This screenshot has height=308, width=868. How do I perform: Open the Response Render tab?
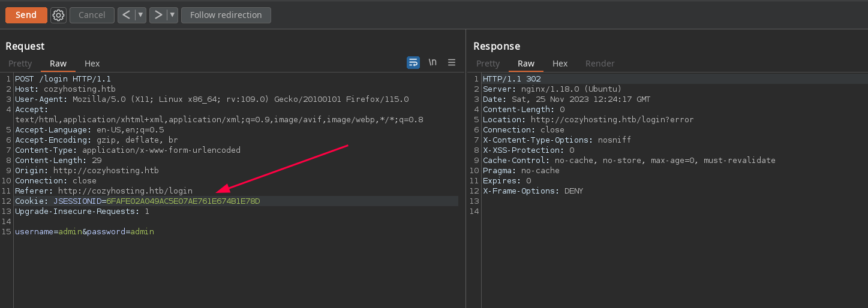tap(599, 64)
